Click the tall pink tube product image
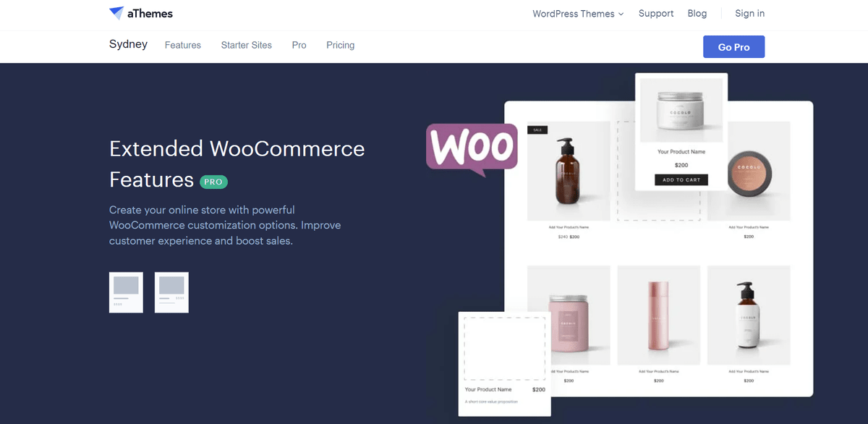Screen dimensions: 868x424 pos(658,315)
